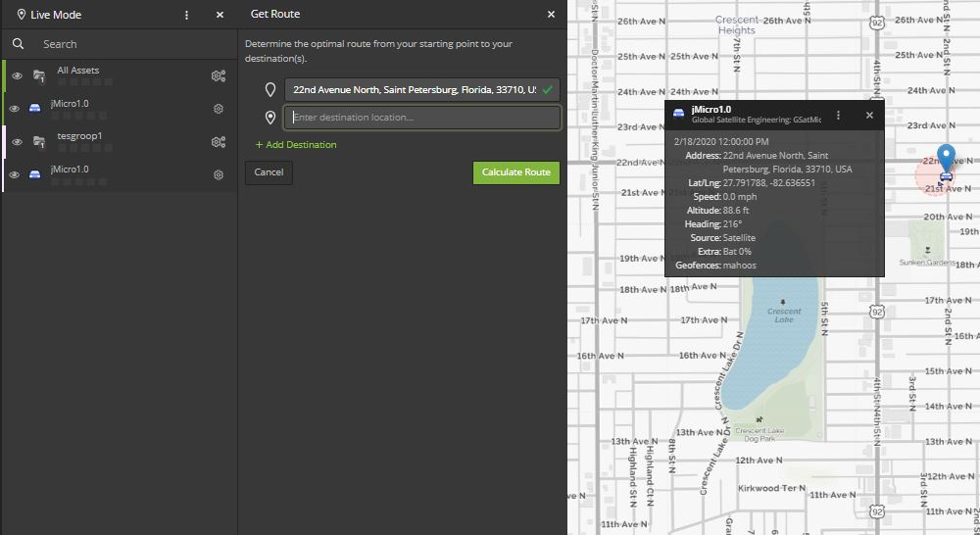Hide first jMicro1.0 asset with eye icon
This screenshot has width=980, height=535.
coord(16,109)
